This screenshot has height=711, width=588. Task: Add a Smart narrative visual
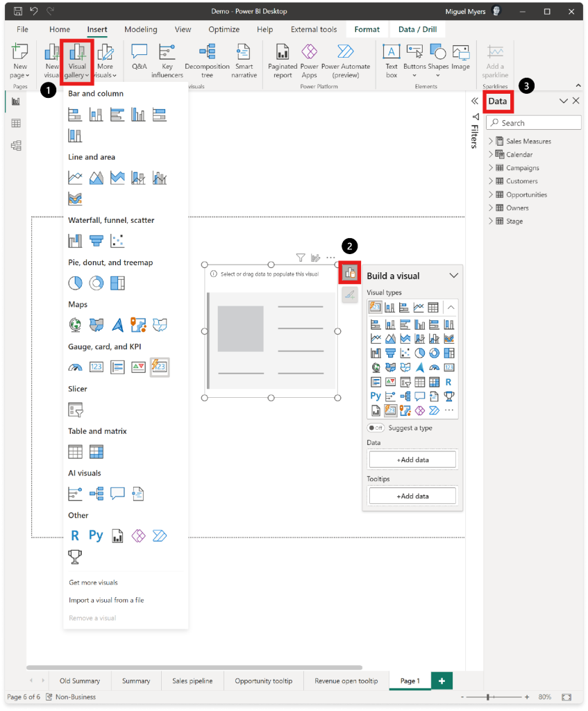click(x=244, y=61)
